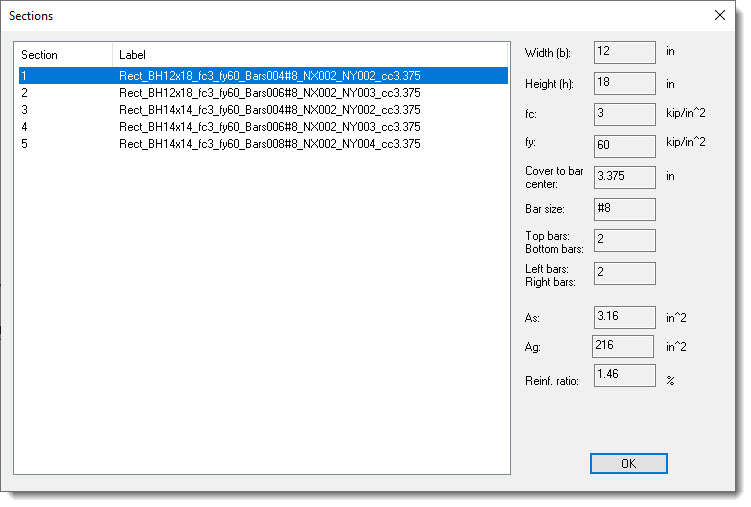Click the OK button
Screen dimensions: 751x507
628,464
